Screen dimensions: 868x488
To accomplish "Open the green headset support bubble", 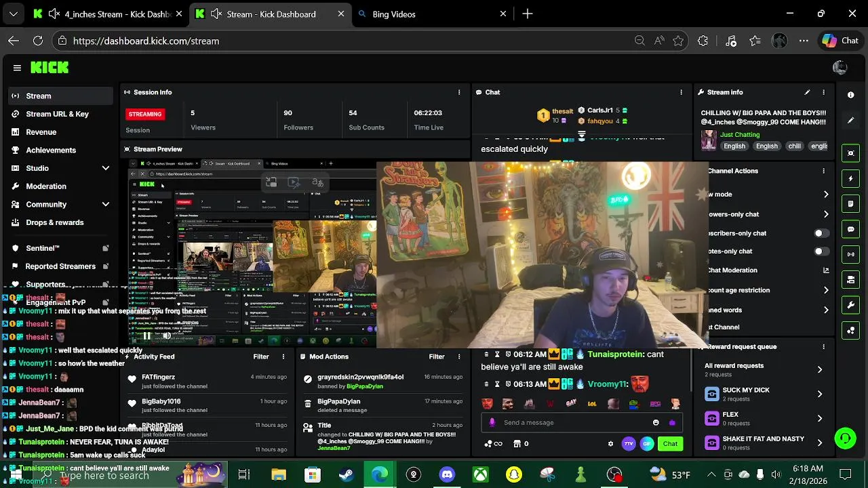I will pos(845,438).
